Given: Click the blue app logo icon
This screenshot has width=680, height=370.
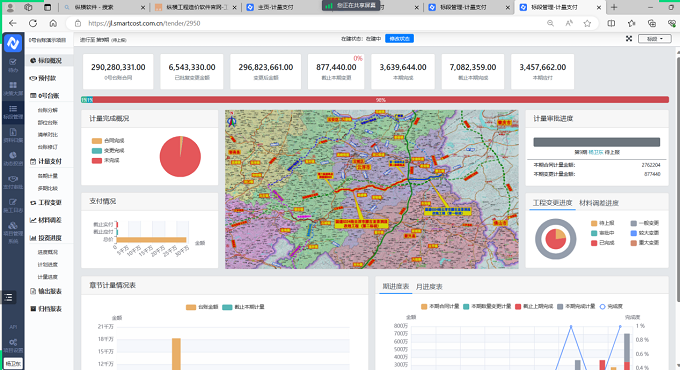Looking at the screenshot, I should (x=13, y=43).
